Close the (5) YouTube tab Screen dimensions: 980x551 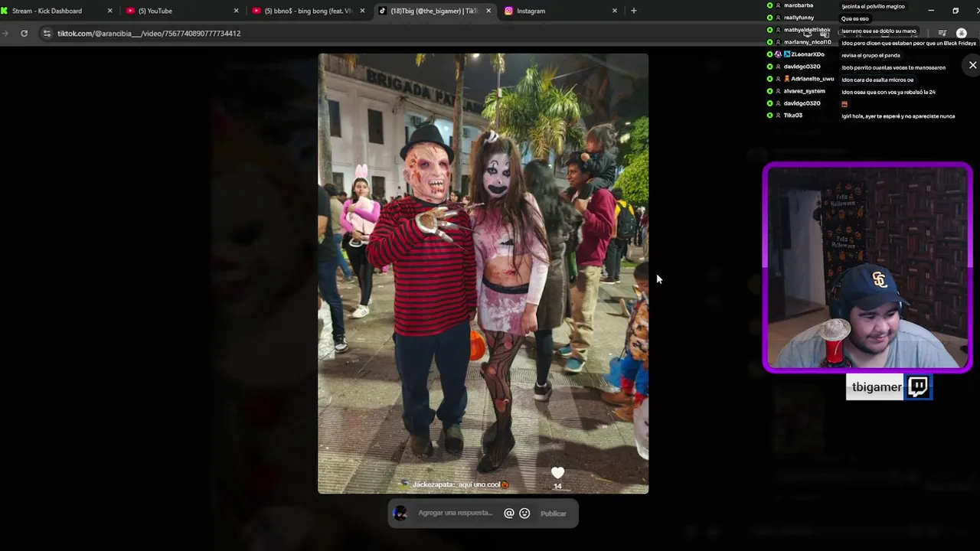236,11
